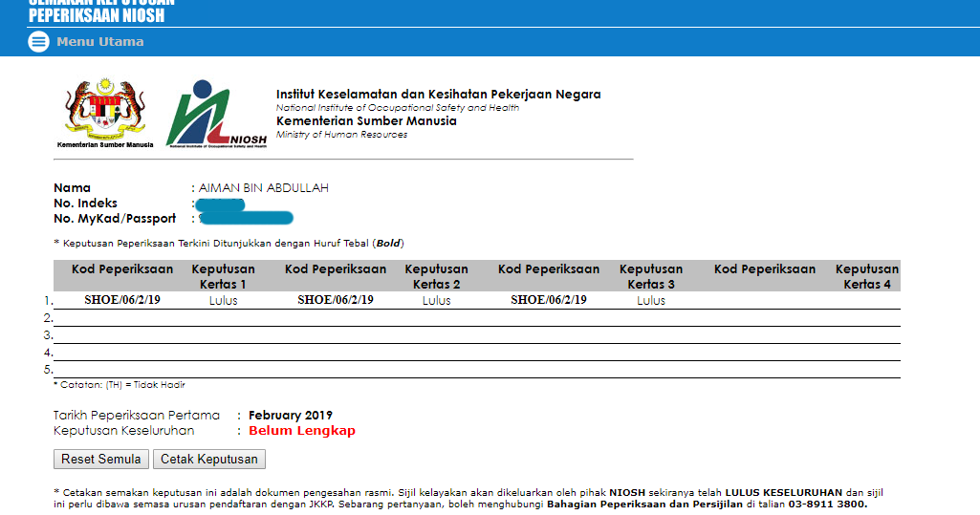Image resolution: width=980 pixels, height=515 pixels.
Task: Click the Keputusan Kertas 2 column header
Action: (x=436, y=276)
